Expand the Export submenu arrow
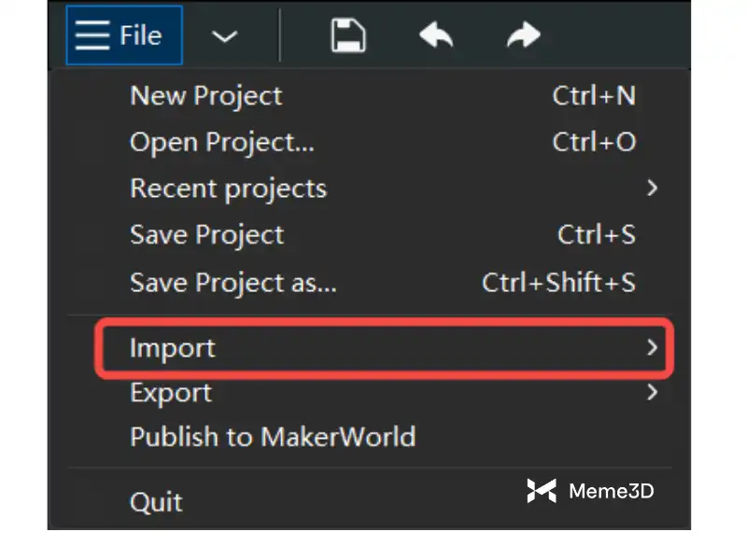The image size is (747, 560). coord(652,393)
